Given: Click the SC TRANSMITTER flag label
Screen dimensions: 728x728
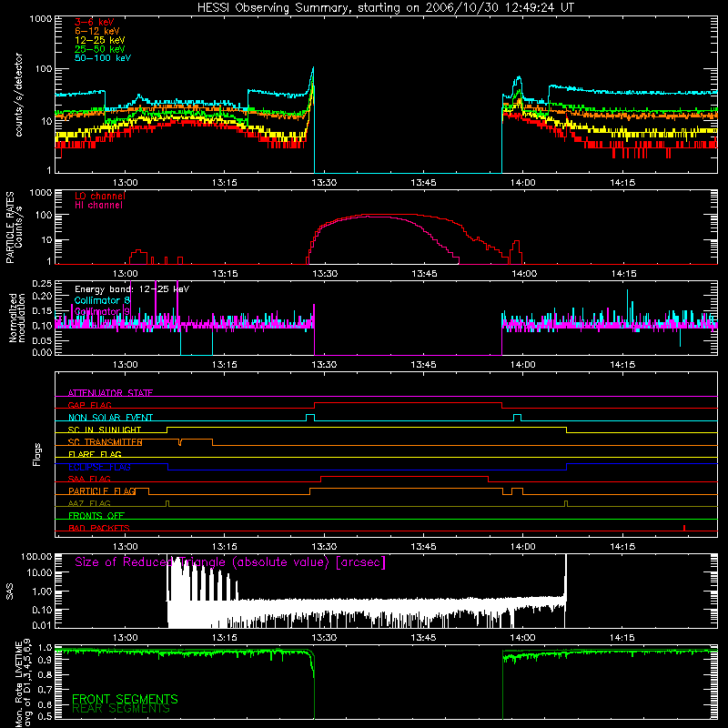Looking at the screenshot, I should [x=105, y=442].
